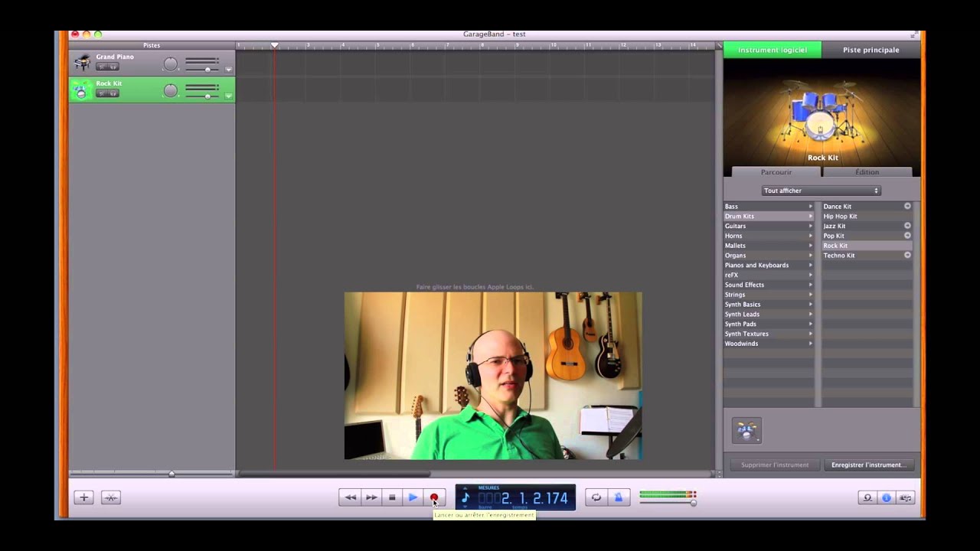Expand Pianos and Keyboards category

[x=769, y=266]
